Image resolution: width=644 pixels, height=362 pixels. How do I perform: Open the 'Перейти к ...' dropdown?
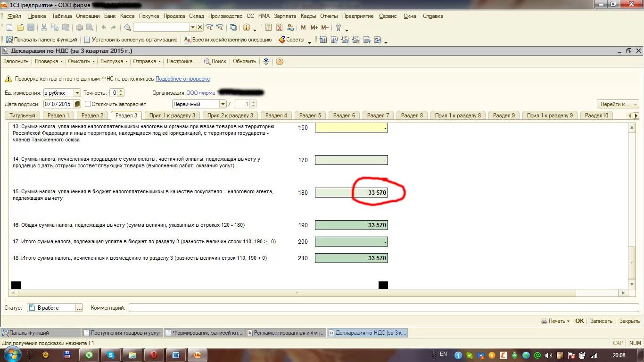[x=618, y=104]
